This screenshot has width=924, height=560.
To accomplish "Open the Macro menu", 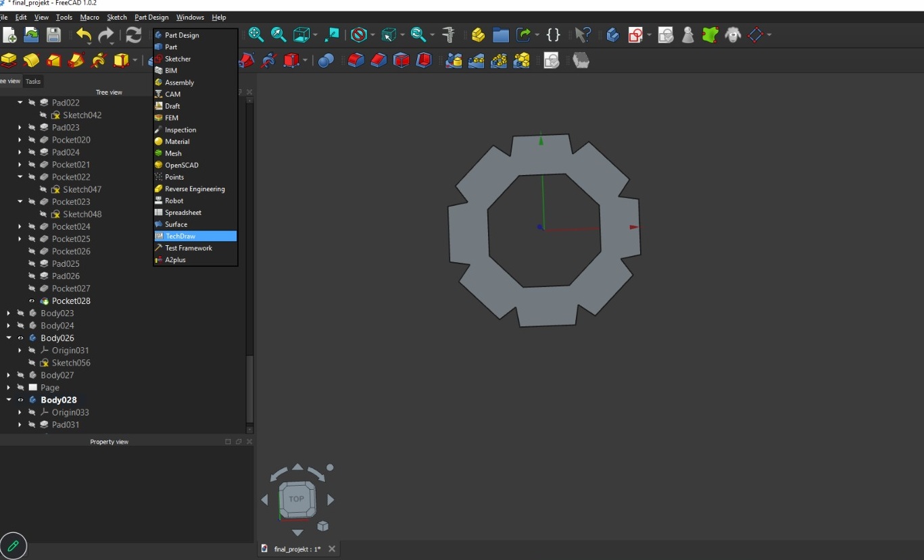I will tap(89, 17).
